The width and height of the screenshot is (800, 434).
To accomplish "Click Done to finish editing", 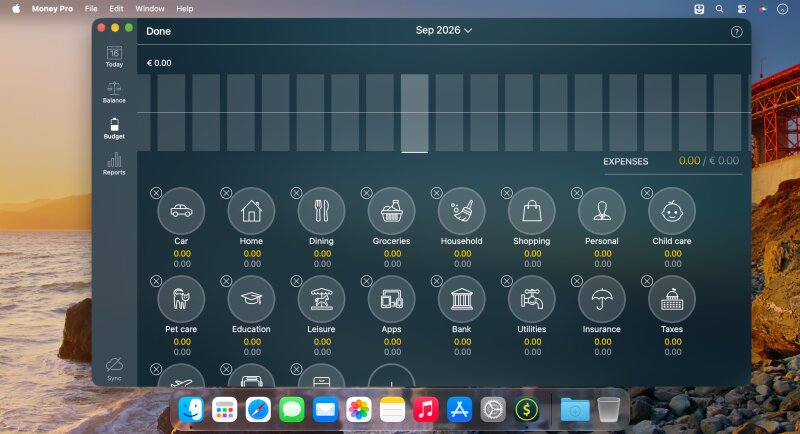I will (158, 31).
